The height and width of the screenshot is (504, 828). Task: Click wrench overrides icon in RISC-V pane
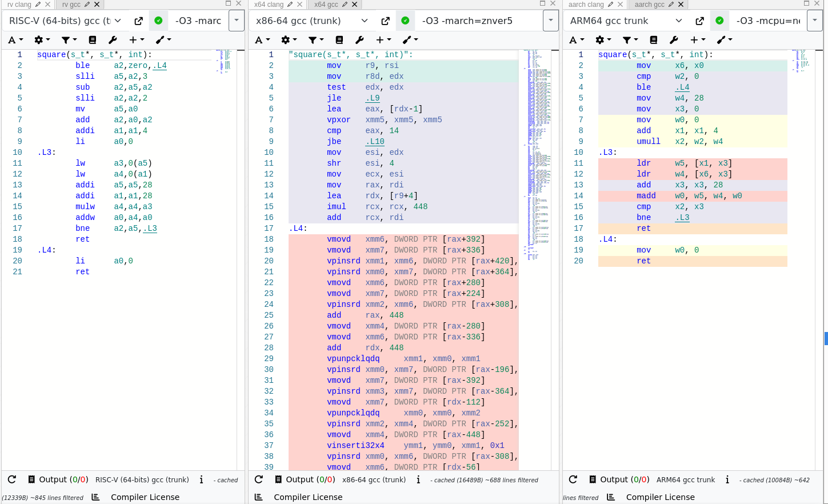coord(113,40)
